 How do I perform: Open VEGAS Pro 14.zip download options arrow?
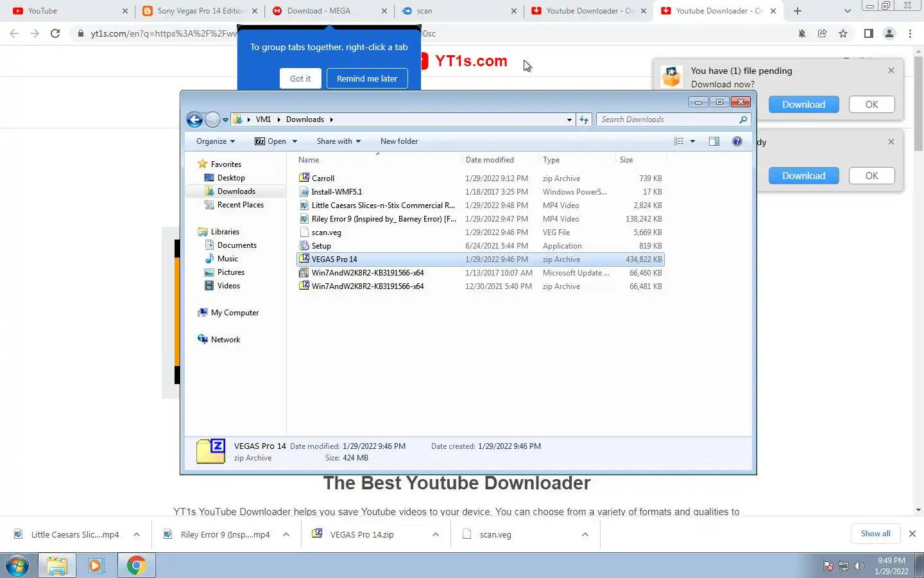point(436,534)
